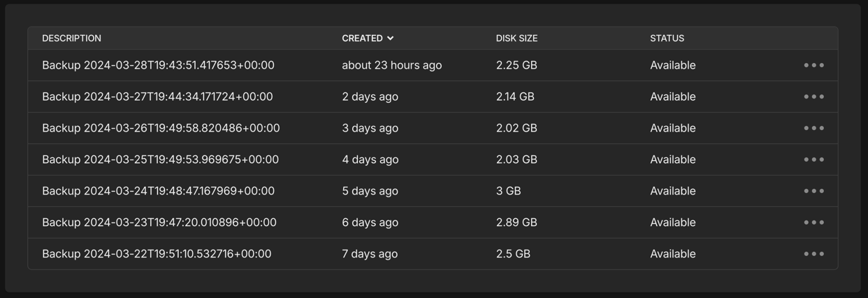This screenshot has height=298, width=868.
Task: Open options menu for March 22 backup
Action: (x=813, y=254)
